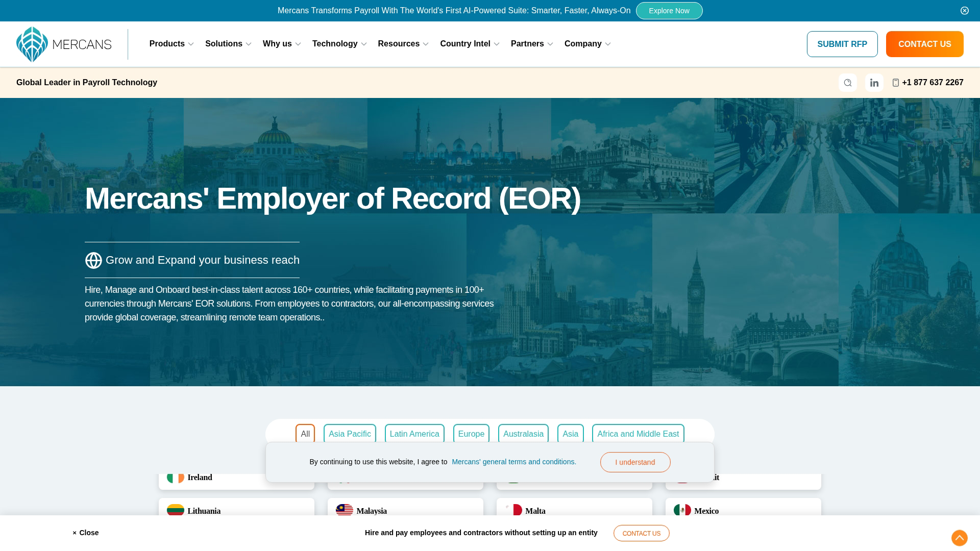Switch to the Asia Pacific tab

pyautogui.click(x=349, y=434)
